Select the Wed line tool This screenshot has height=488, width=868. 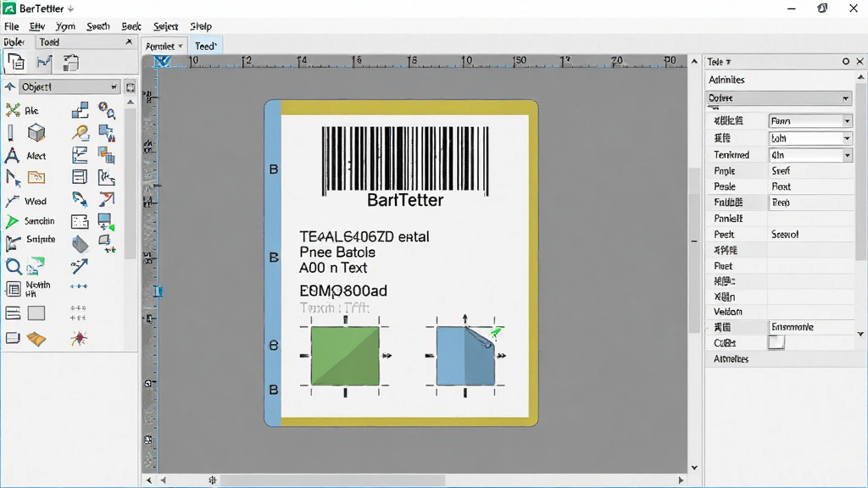12,201
